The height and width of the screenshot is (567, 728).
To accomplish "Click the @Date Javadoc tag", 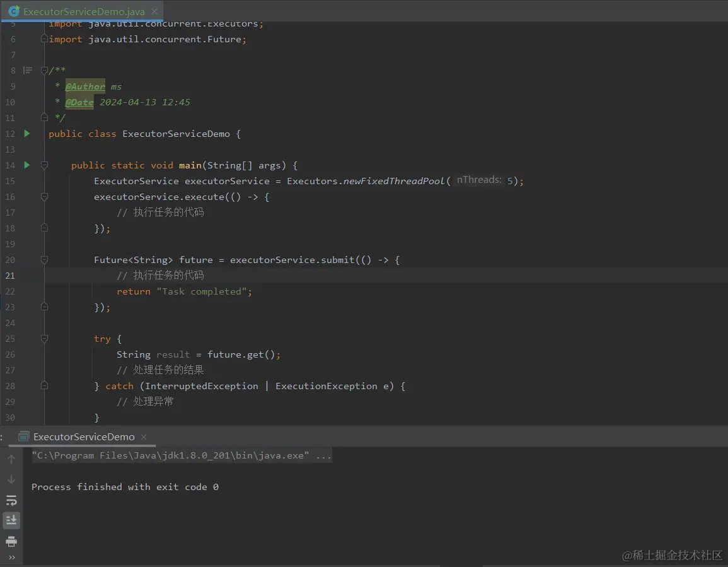I will point(79,102).
